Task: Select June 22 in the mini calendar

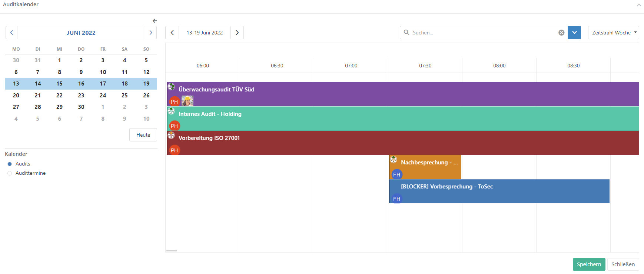Action: (59, 96)
